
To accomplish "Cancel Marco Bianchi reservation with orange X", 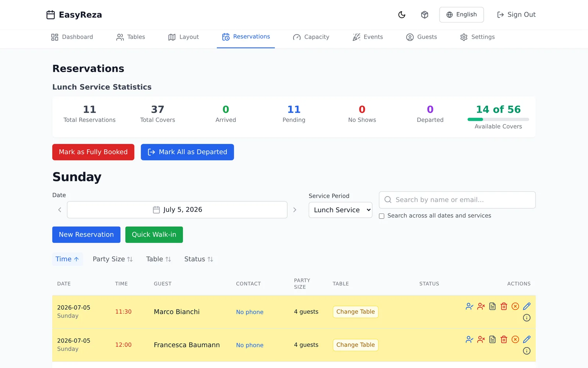I will click(515, 306).
